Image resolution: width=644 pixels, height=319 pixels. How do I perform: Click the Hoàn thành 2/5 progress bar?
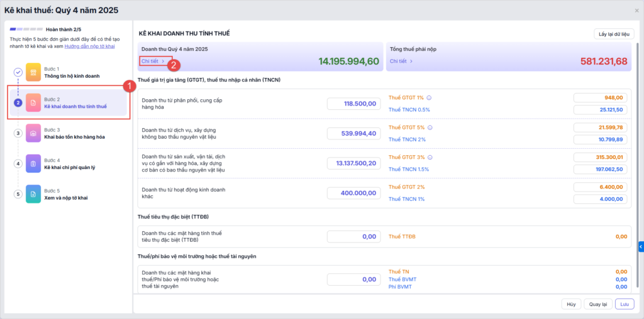coord(26,30)
